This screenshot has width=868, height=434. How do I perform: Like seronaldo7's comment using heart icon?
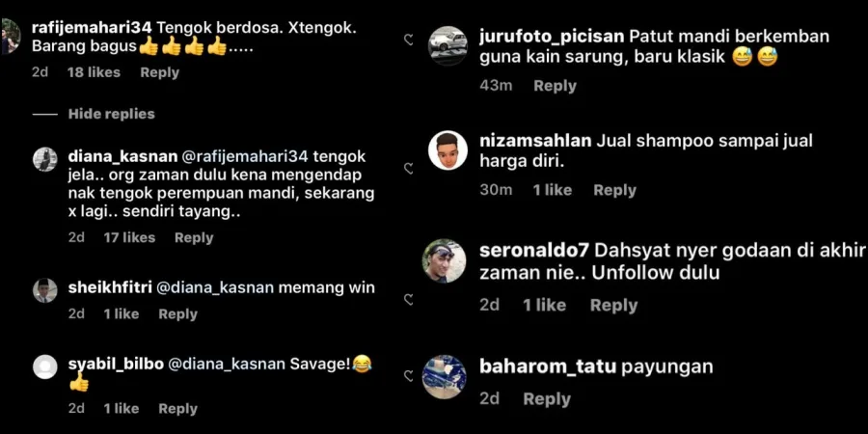(409, 300)
